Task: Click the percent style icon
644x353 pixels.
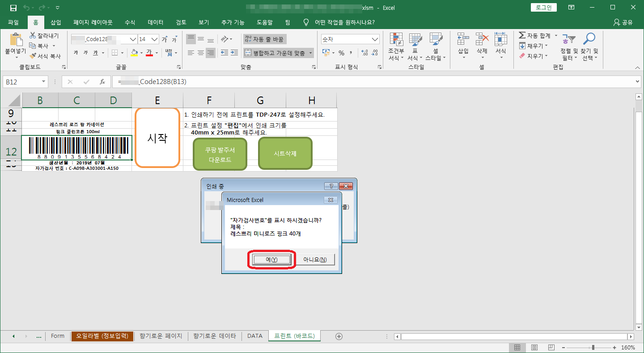Action: click(x=341, y=53)
